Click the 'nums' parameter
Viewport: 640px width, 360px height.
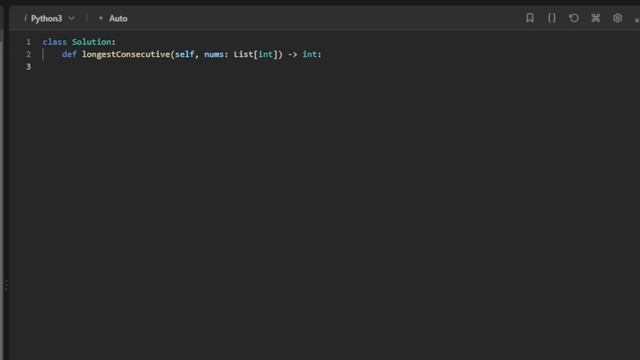pyautogui.click(x=214, y=54)
